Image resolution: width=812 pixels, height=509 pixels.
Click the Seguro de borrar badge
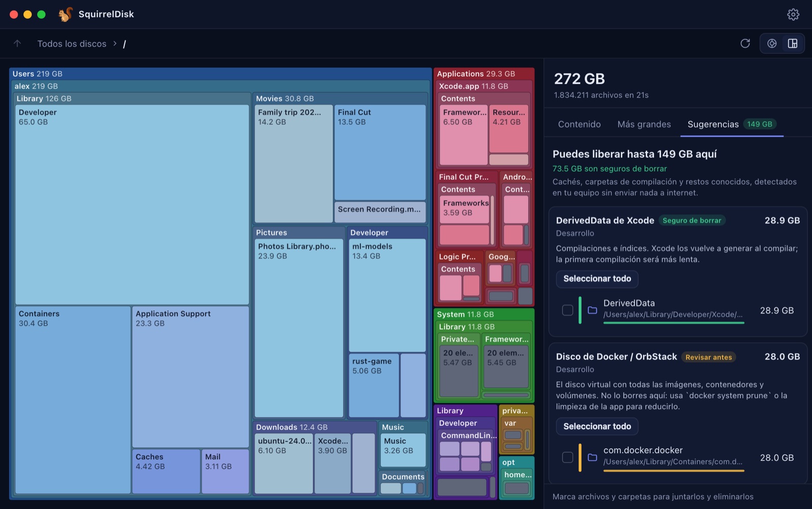pos(692,220)
